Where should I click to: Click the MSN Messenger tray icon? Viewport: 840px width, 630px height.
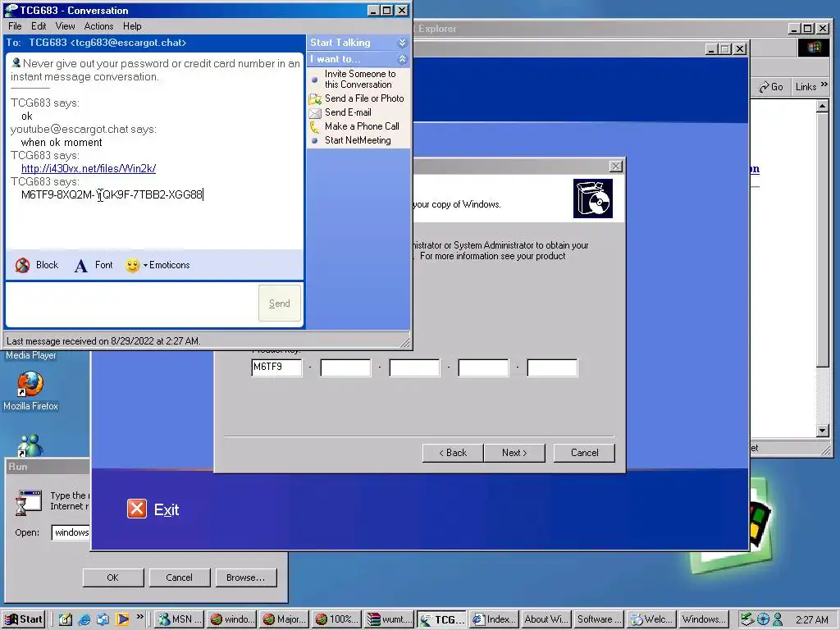778,619
